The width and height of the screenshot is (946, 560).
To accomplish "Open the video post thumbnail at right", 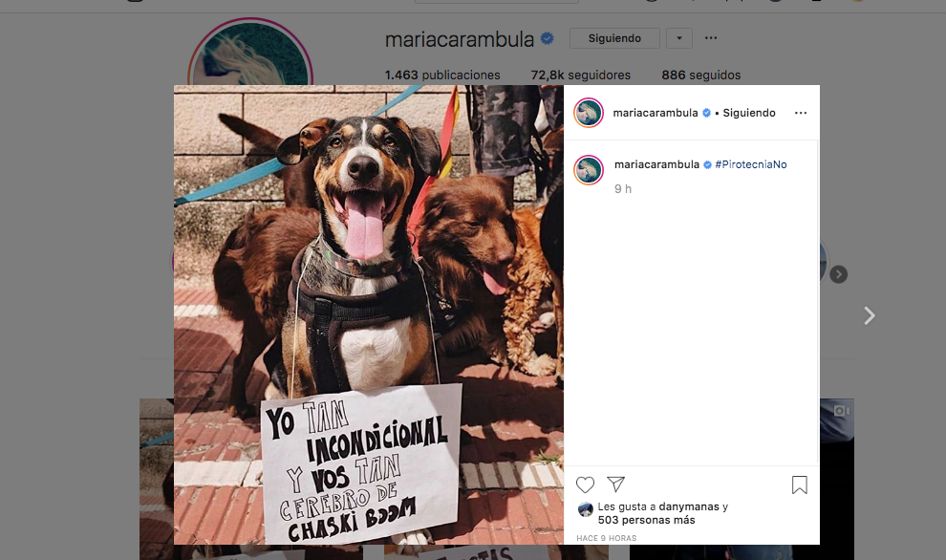I will tap(837, 479).
